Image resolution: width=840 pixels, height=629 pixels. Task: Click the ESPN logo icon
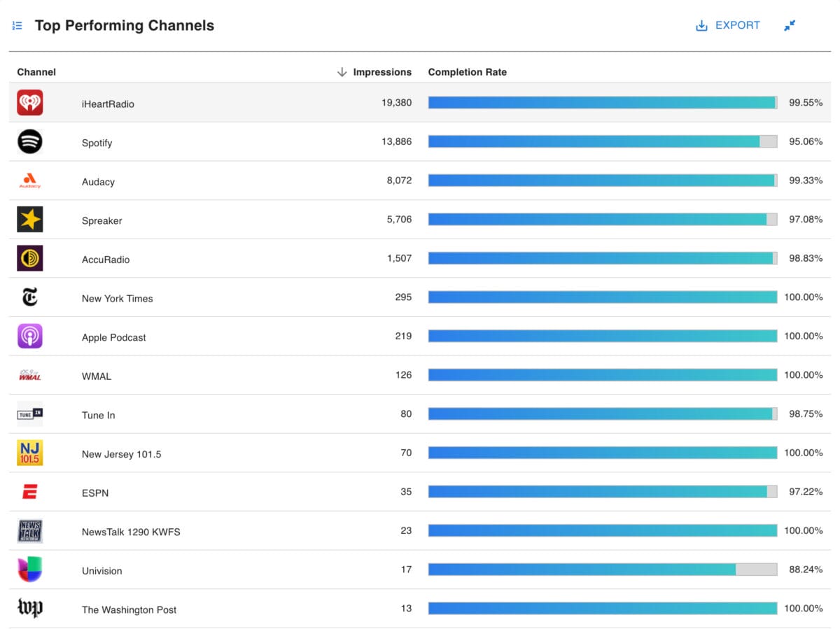click(30, 493)
